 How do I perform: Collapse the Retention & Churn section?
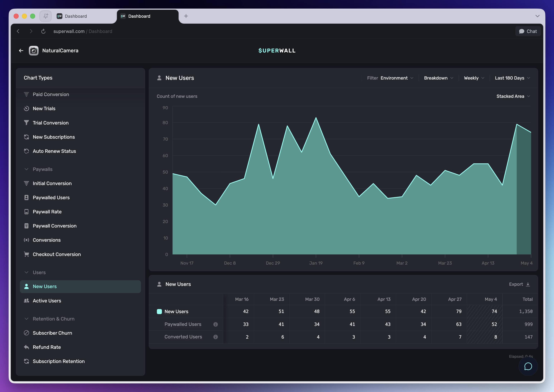pos(26,319)
